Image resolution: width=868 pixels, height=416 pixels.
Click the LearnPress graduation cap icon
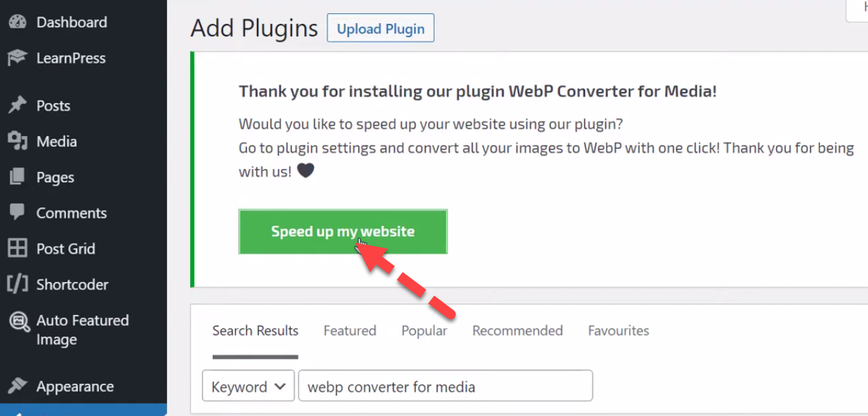tap(17, 58)
